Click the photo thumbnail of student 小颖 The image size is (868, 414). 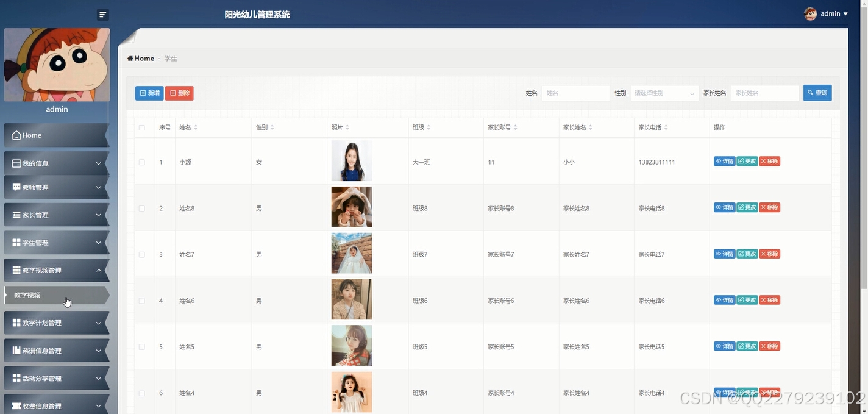(351, 160)
